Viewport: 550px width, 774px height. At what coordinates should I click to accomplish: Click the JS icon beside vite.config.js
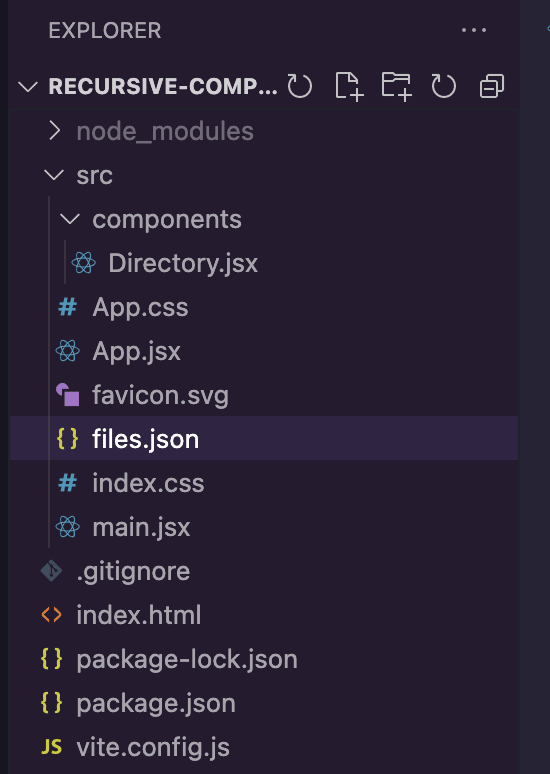coord(51,747)
